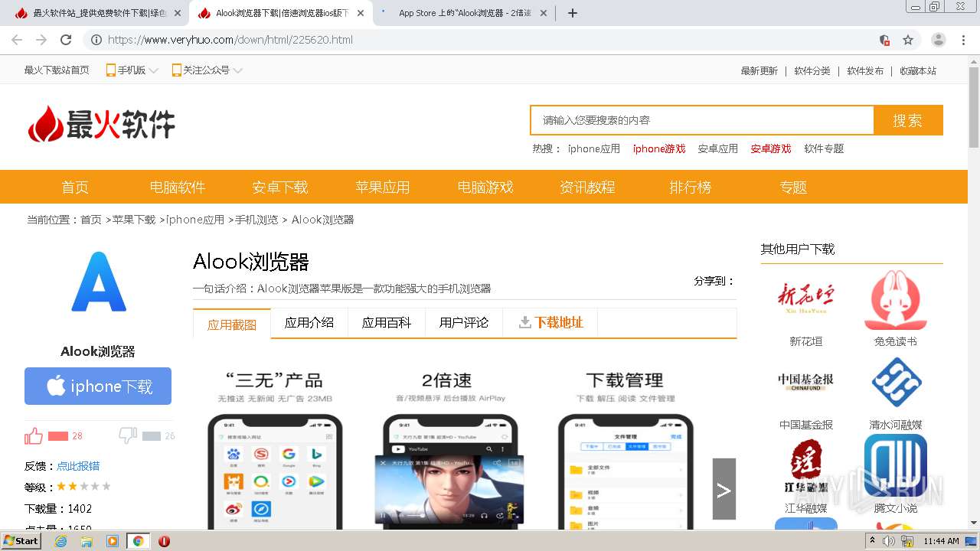Image resolution: width=980 pixels, height=551 pixels.
Task: Open 清水河融媒 app icon
Action: point(895,381)
